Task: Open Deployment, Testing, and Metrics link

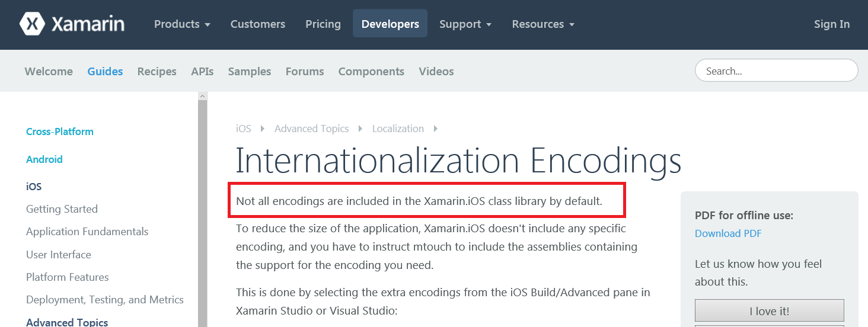Action: (x=105, y=300)
